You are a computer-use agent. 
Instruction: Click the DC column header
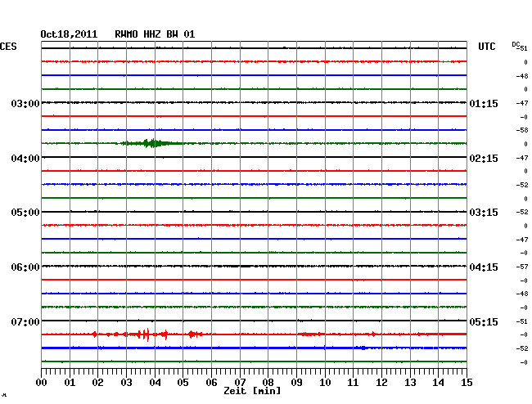(516, 44)
